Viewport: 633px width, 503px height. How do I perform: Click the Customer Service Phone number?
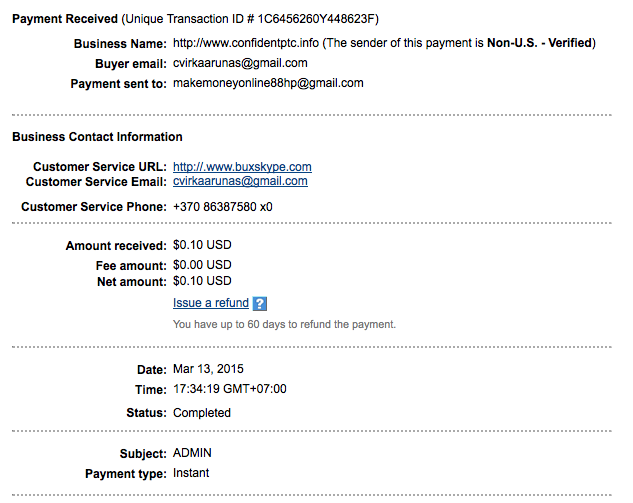223,207
